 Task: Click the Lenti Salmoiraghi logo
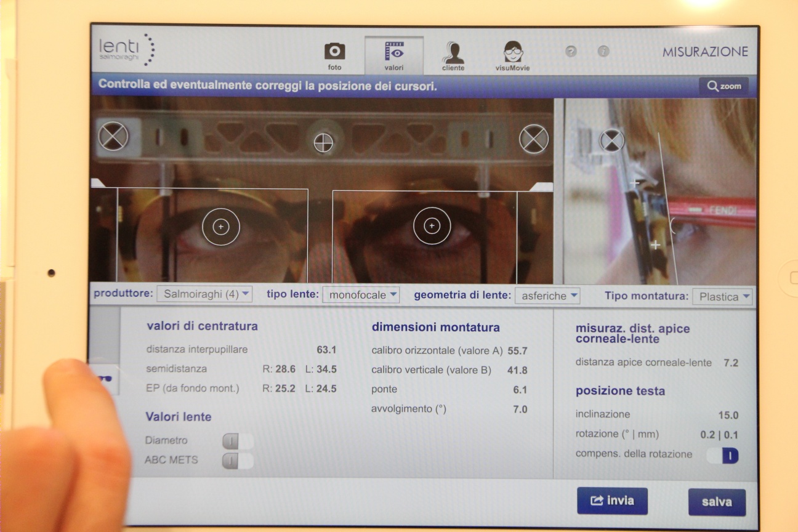coord(127,50)
